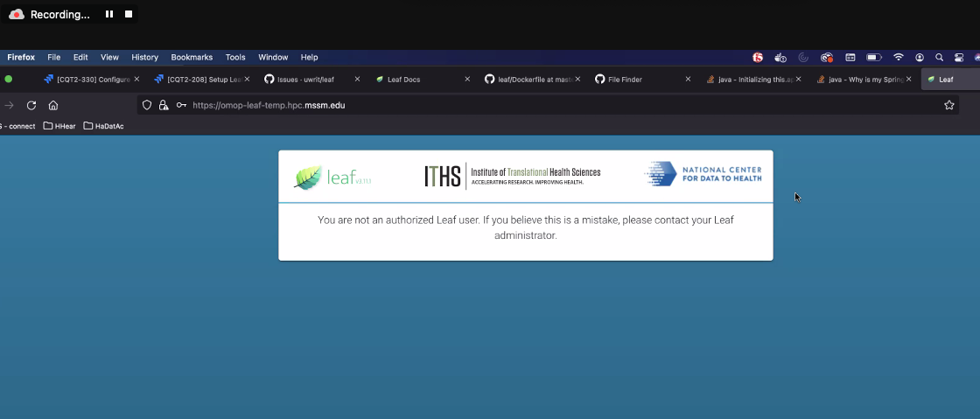Go to the Firefox home page

(x=53, y=105)
